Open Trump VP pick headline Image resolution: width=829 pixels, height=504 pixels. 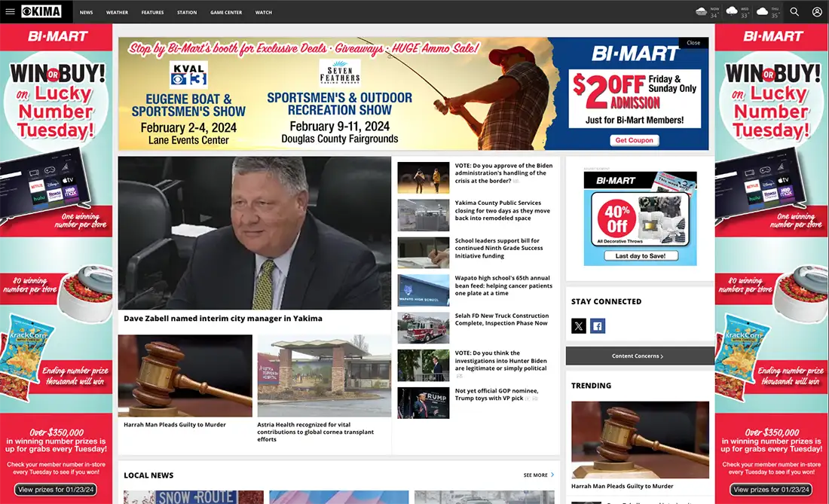point(497,395)
